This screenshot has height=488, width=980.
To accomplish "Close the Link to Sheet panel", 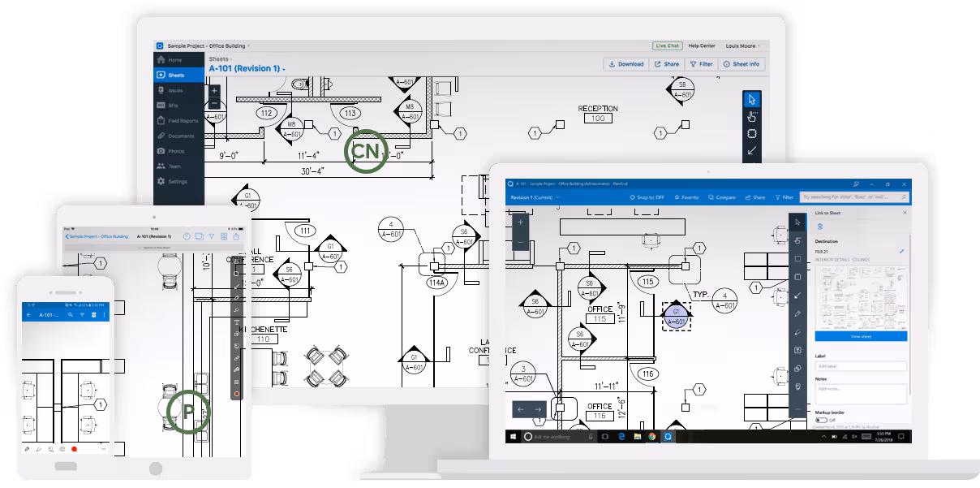I will point(905,213).
